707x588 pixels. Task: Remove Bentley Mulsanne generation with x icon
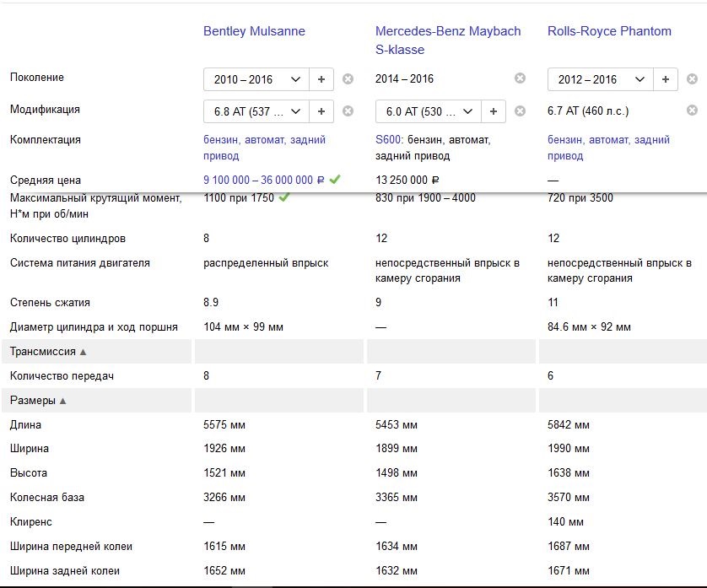[x=348, y=79]
